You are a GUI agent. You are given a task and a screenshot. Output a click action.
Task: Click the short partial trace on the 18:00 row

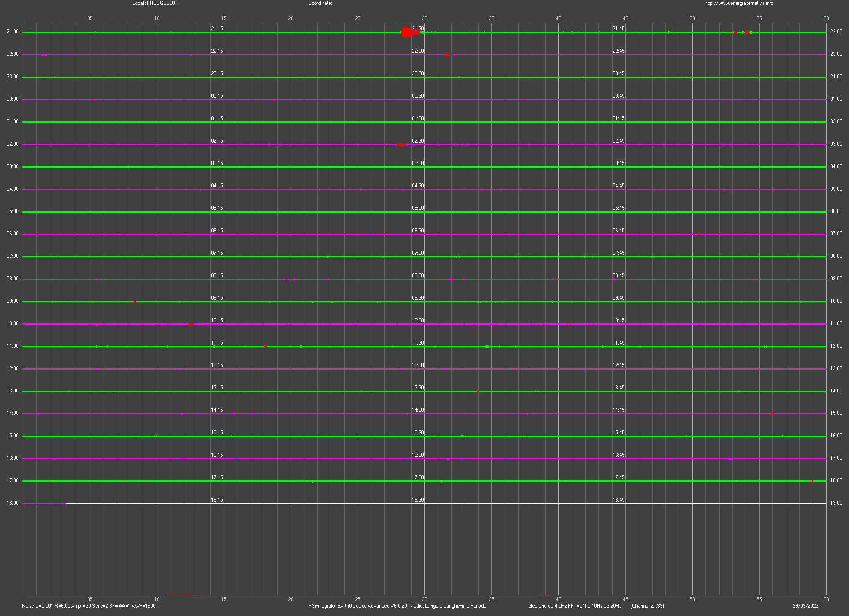(44, 503)
